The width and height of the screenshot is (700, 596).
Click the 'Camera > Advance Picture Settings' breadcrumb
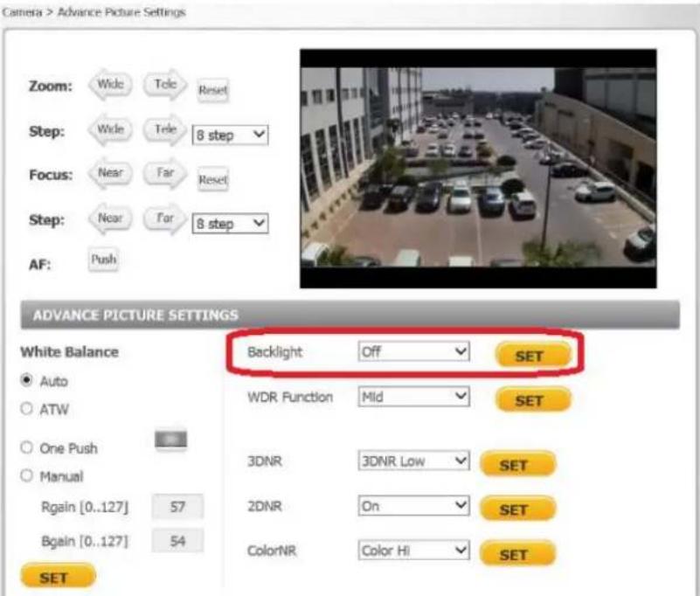94,12
